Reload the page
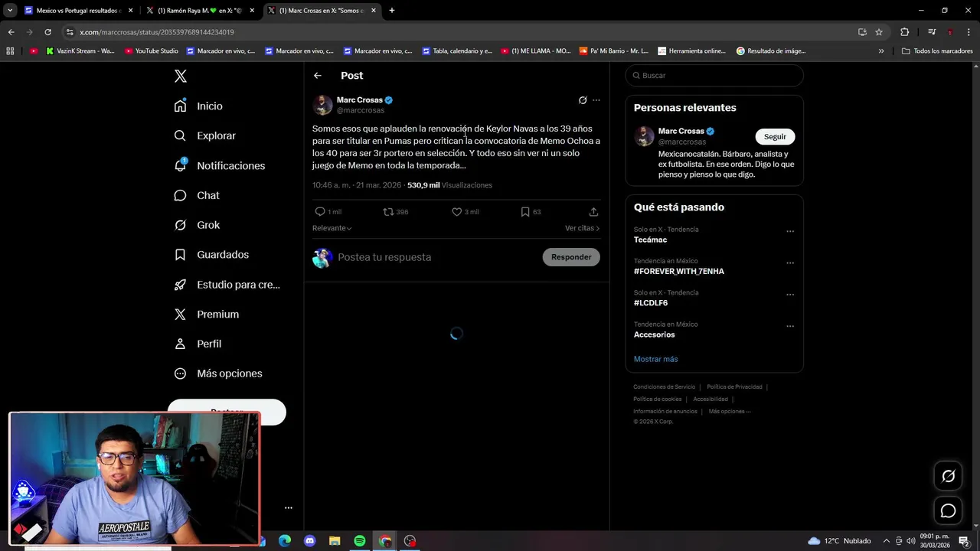 tap(47, 32)
